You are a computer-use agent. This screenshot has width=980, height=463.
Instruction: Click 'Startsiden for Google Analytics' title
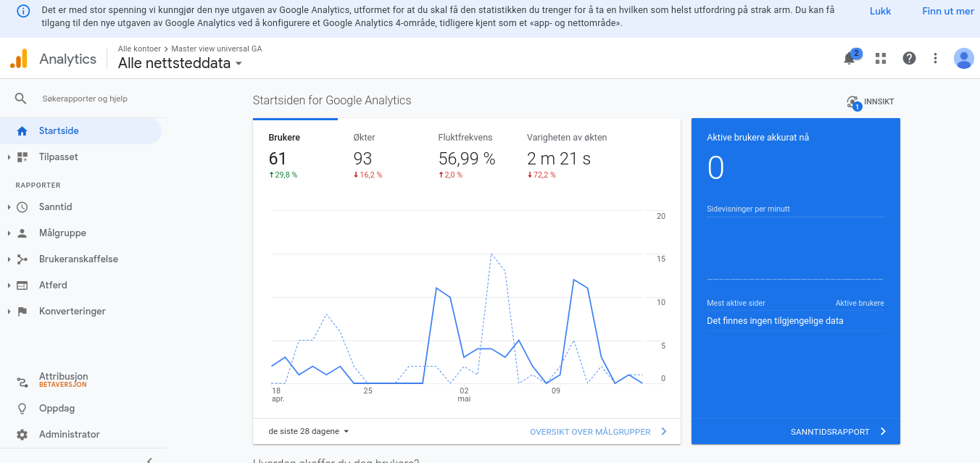point(332,101)
